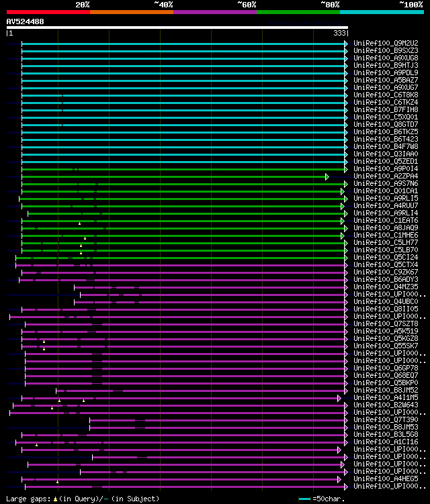Select the UniRef100_A9S7N6 label
The width and height of the screenshot is (430, 504).
[386, 183]
